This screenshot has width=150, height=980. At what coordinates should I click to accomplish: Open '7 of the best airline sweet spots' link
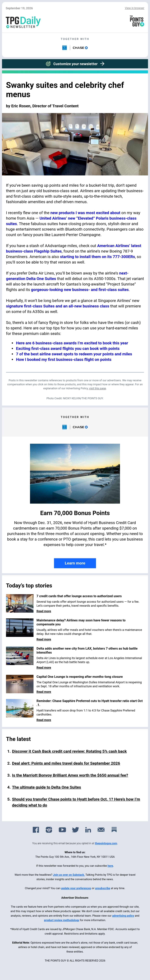tap(74, 354)
